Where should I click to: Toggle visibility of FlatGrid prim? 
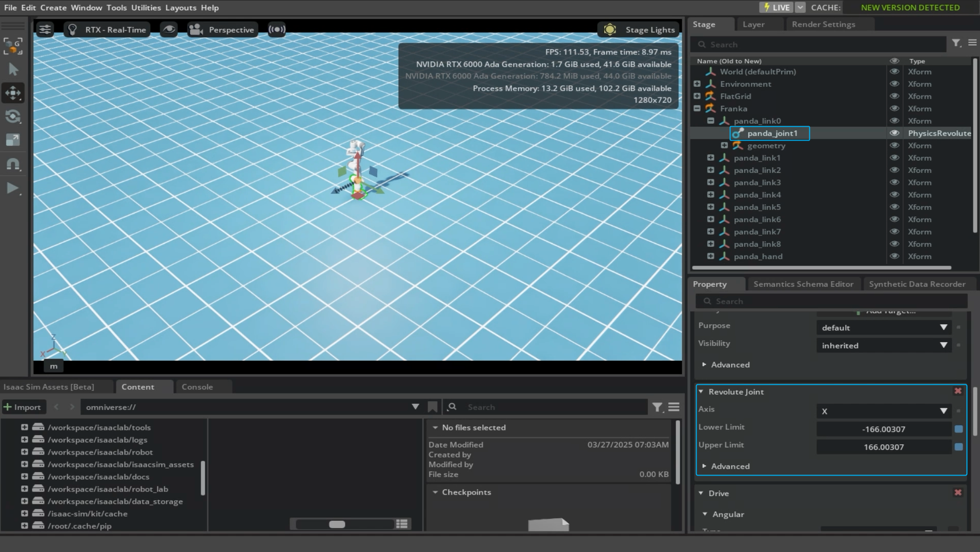(894, 96)
